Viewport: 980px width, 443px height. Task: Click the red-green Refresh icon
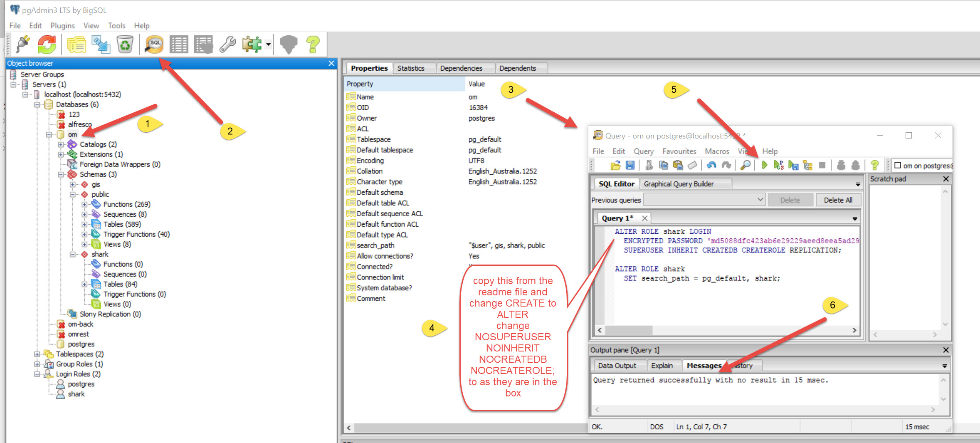coord(47,44)
